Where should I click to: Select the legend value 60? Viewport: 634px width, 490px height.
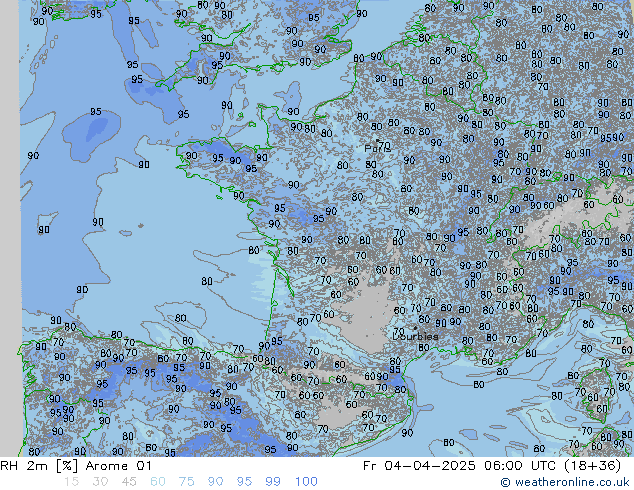[158, 482]
